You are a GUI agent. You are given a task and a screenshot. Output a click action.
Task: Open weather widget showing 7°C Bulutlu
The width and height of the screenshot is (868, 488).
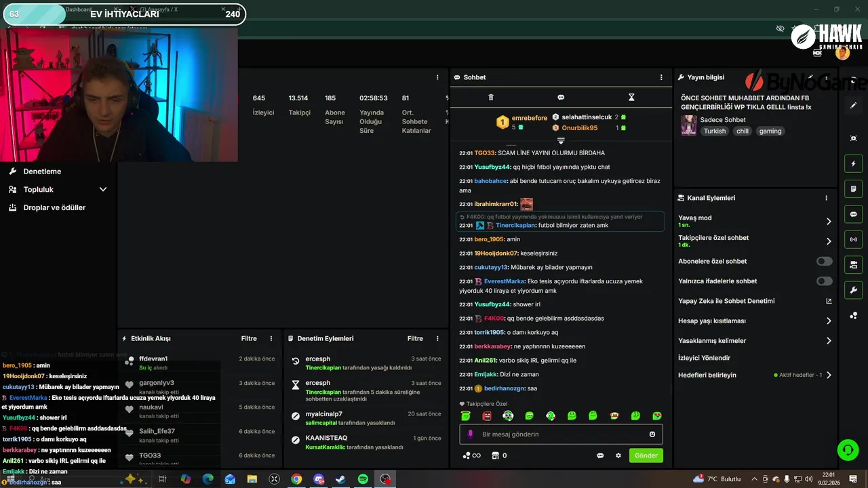coord(717,479)
